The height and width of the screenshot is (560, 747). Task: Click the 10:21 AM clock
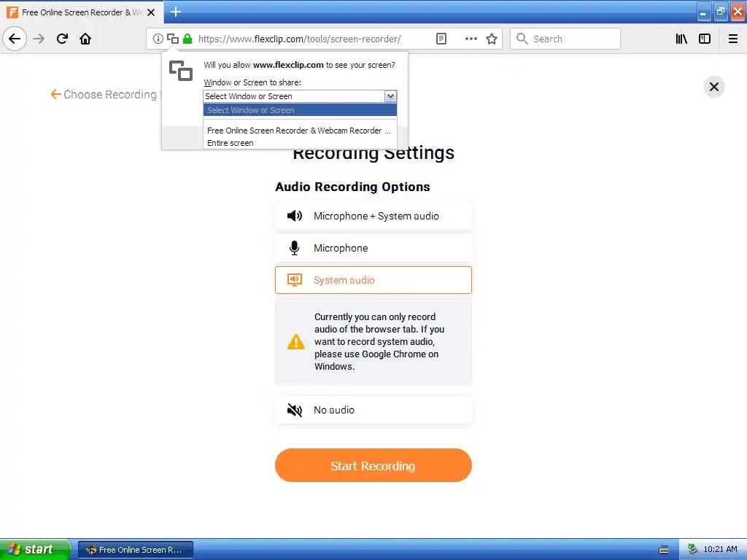point(720,550)
